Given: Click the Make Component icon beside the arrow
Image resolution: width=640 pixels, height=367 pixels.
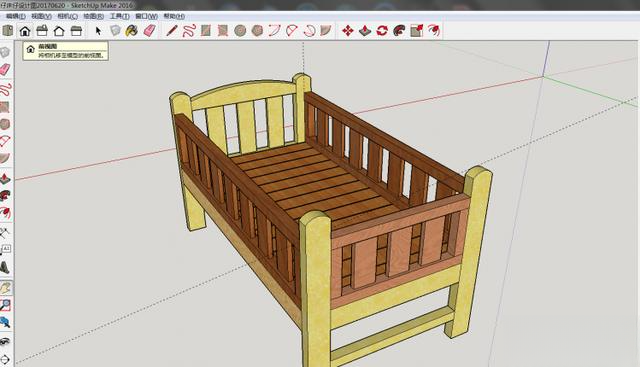Looking at the screenshot, I should click(115, 31).
